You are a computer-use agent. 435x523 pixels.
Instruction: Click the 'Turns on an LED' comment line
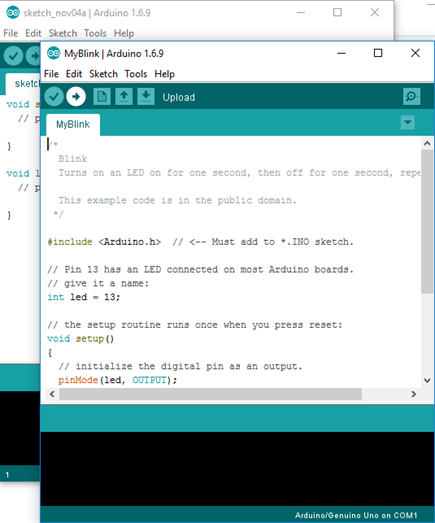239,173
